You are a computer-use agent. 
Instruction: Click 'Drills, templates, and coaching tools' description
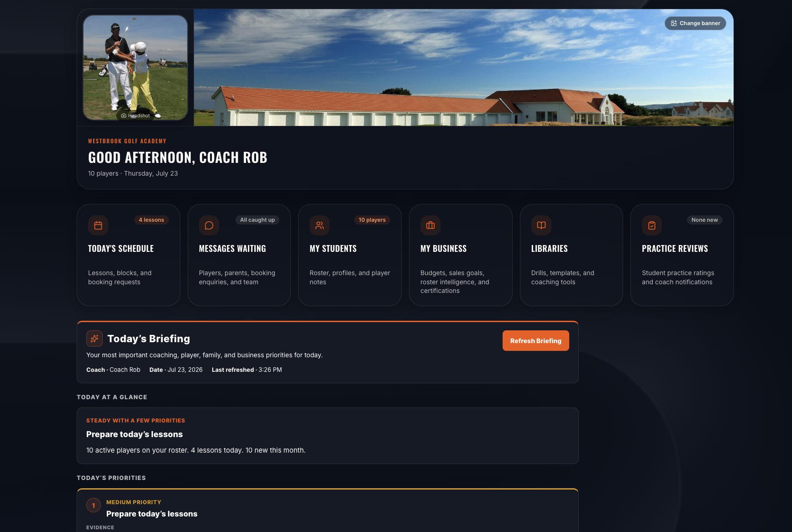[x=563, y=277]
